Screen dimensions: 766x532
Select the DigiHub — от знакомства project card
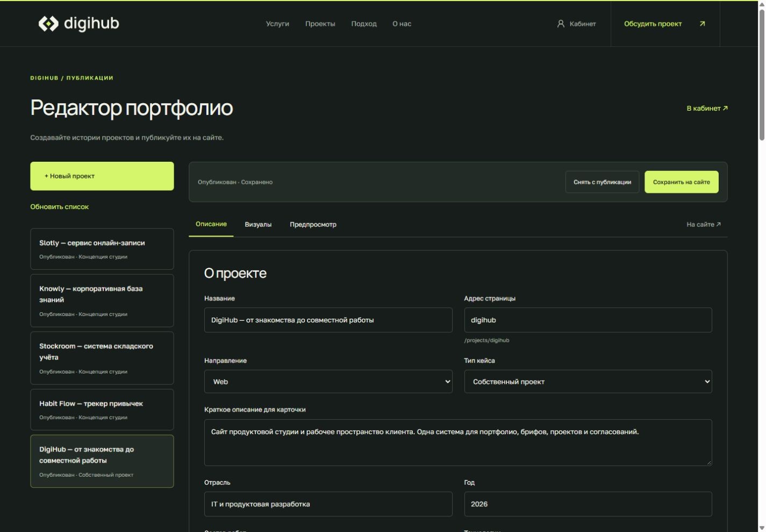pyautogui.click(x=102, y=461)
